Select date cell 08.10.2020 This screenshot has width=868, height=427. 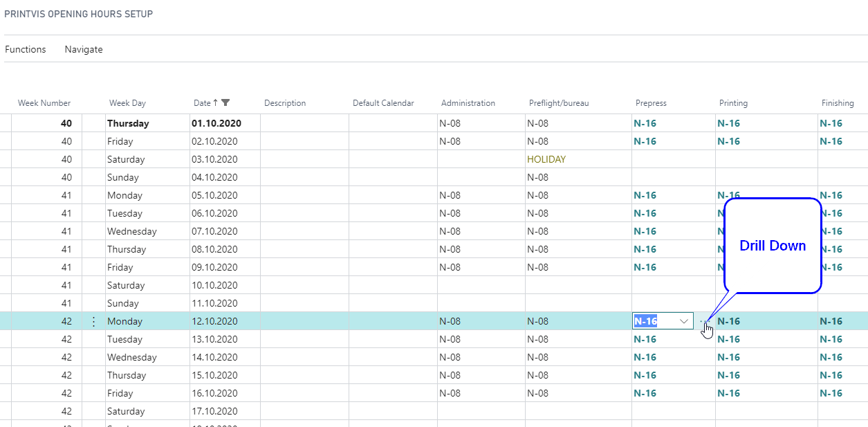(214, 249)
